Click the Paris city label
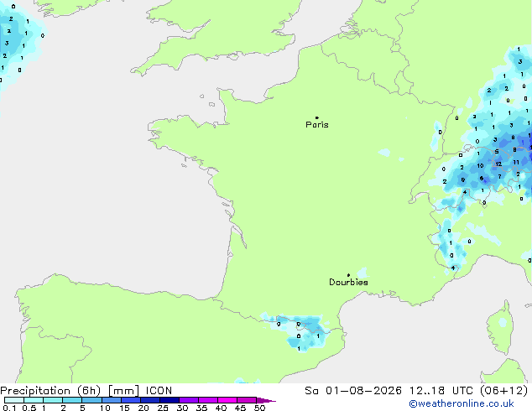532x411 pixels. [317, 125]
